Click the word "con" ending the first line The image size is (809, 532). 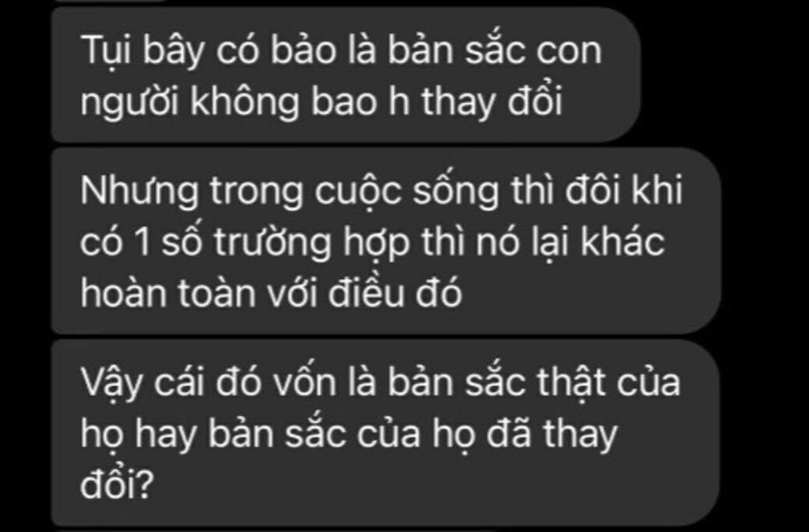(569, 51)
